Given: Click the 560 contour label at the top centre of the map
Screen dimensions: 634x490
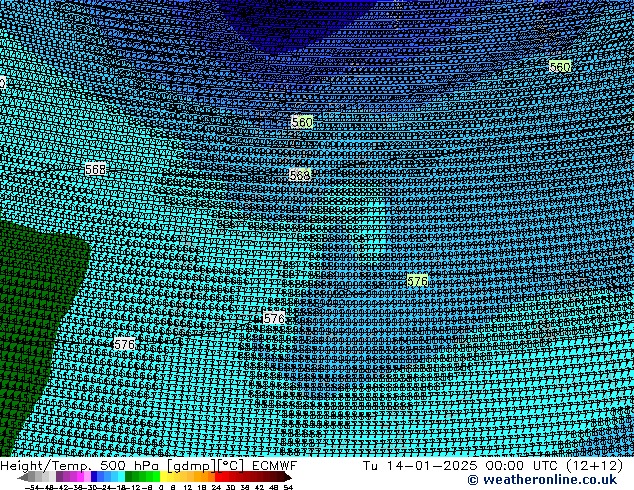Looking at the screenshot, I should [302, 122].
